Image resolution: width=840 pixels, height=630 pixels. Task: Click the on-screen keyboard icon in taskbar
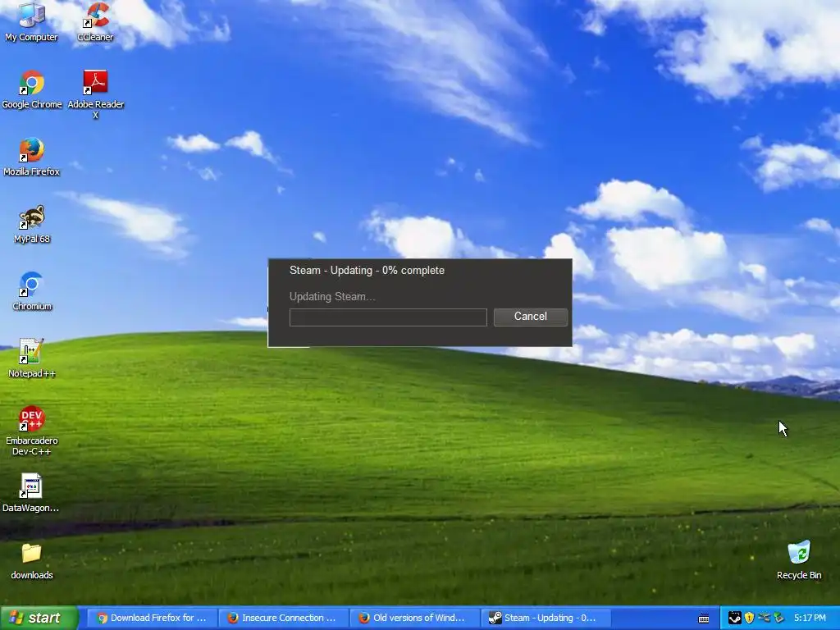[704, 619]
